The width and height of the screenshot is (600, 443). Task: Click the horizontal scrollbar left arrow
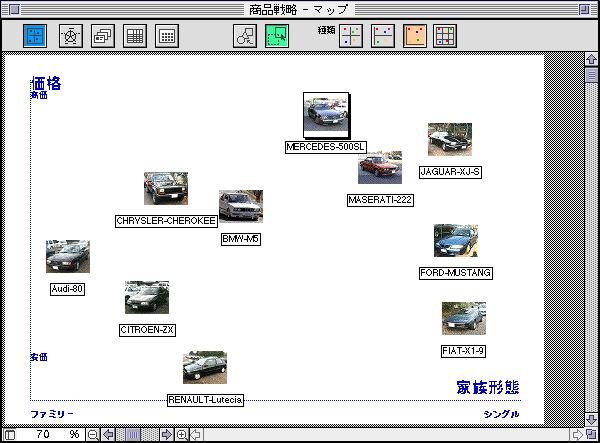(x=196, y=435)
